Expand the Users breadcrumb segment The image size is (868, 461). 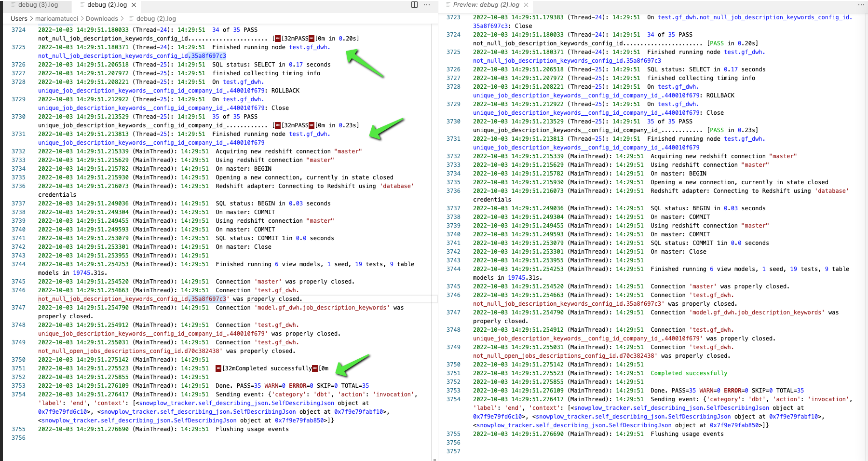tap(19, 19)
